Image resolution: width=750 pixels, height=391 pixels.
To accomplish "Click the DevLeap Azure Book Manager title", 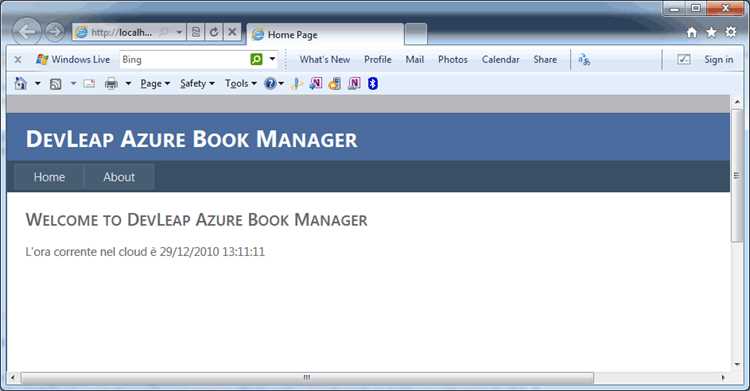I will (191, 139).
